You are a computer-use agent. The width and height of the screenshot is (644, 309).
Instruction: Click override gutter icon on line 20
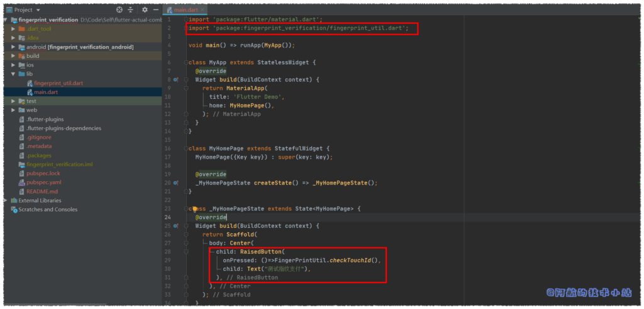coord(176,183)
